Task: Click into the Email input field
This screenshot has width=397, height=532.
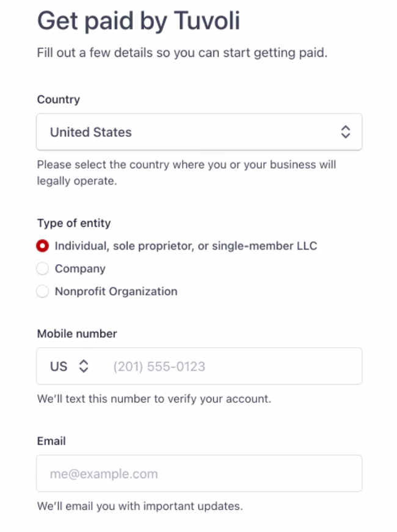Action: coord(198,474)
